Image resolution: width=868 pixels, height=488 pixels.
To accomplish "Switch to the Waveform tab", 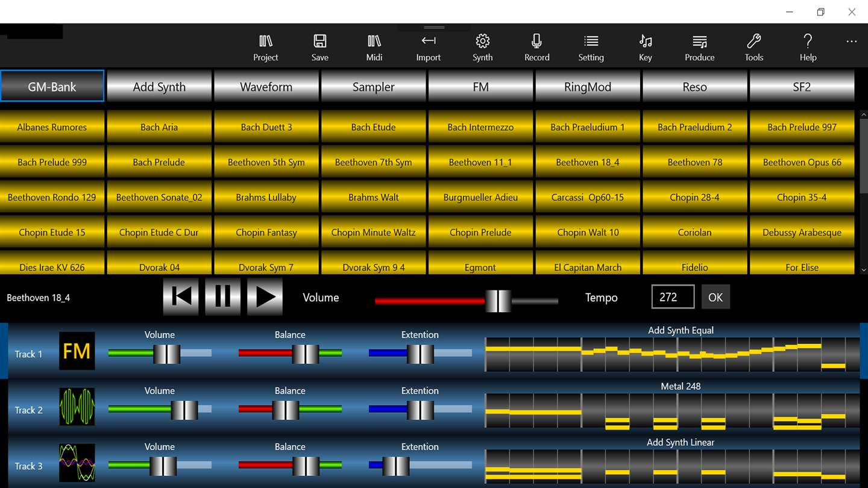I will point(266,86).
